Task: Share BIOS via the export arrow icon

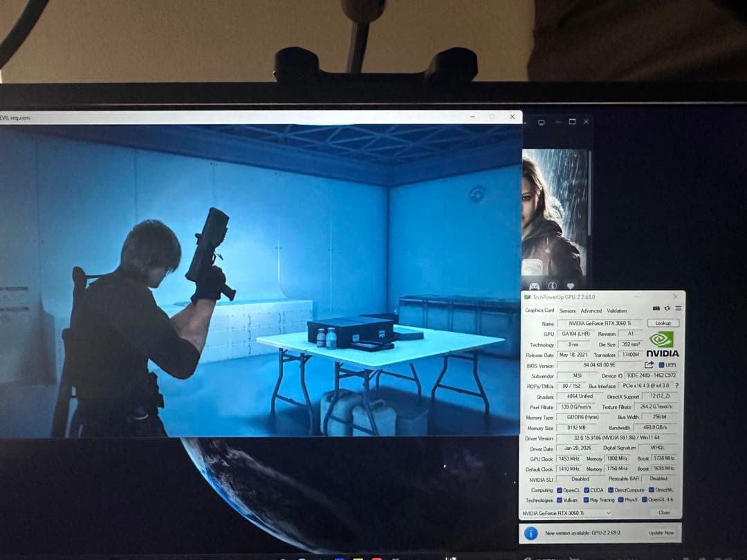Action: point(649,365)
